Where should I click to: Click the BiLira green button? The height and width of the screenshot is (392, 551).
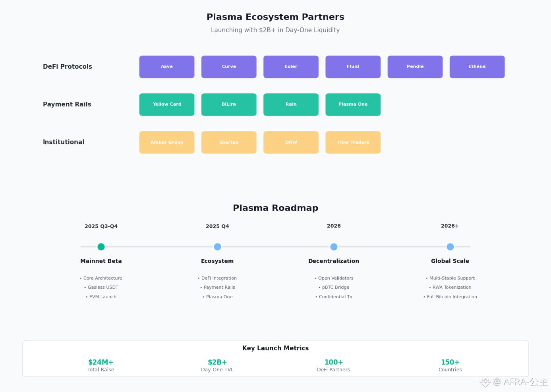coord(229,104)
